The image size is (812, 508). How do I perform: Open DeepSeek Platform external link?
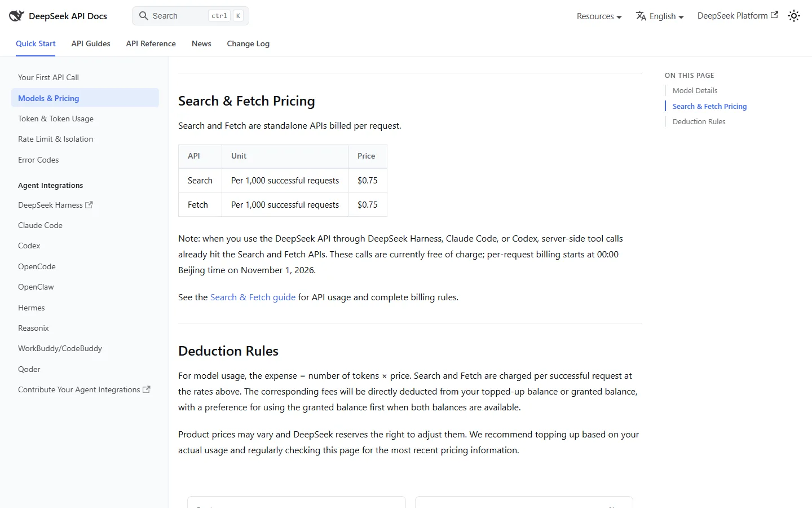pyautogui.click(x=738, y=16)
